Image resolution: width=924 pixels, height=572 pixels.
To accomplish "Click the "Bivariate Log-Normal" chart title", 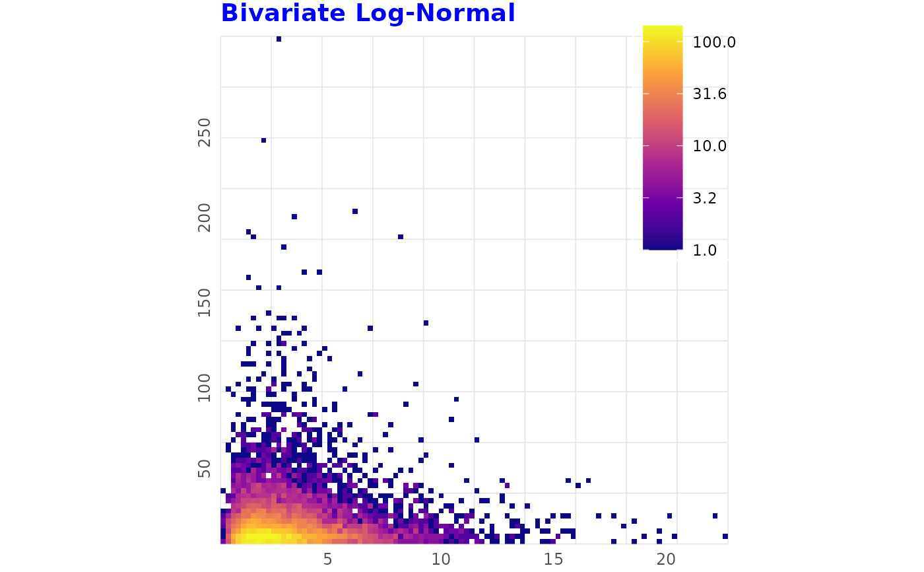I will point(368,13).
